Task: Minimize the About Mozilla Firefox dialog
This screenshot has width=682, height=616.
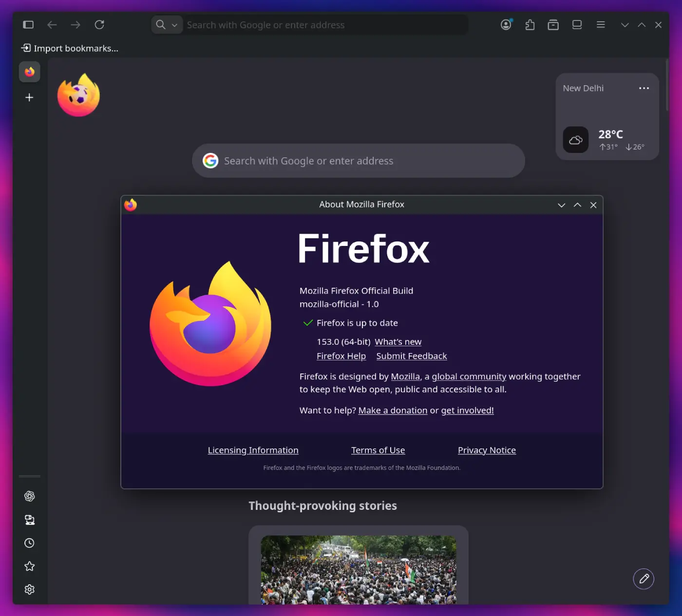Action: pyautogui.click(x=561, y=205)
